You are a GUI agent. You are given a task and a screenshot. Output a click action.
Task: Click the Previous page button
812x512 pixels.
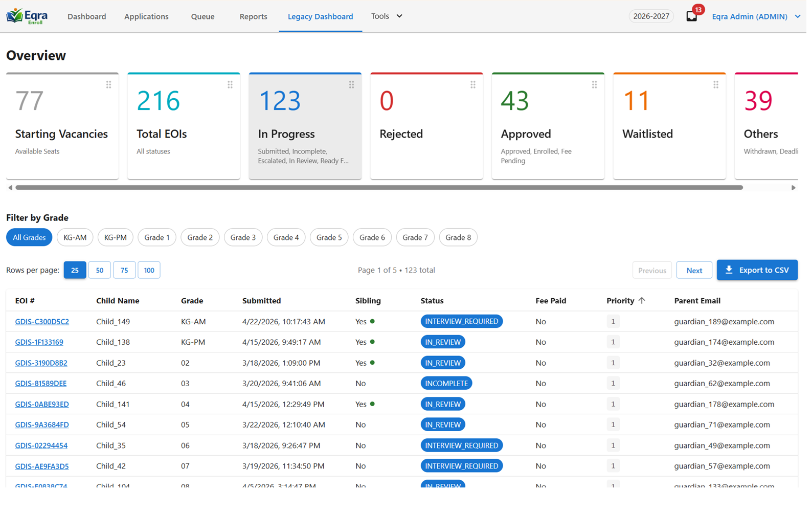point(652,270)
